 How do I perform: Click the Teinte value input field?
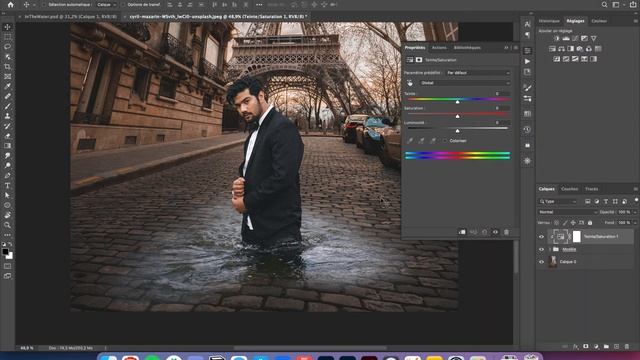coord(502,94)
